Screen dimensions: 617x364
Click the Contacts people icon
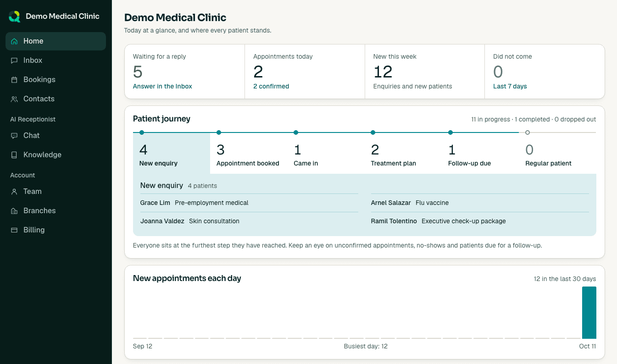14,99
